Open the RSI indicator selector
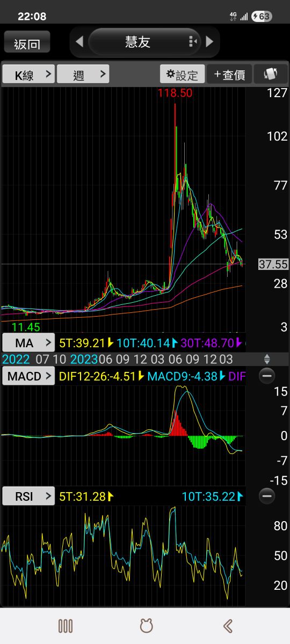Screen dimensions: 290x644 click(x=28, y=496)
